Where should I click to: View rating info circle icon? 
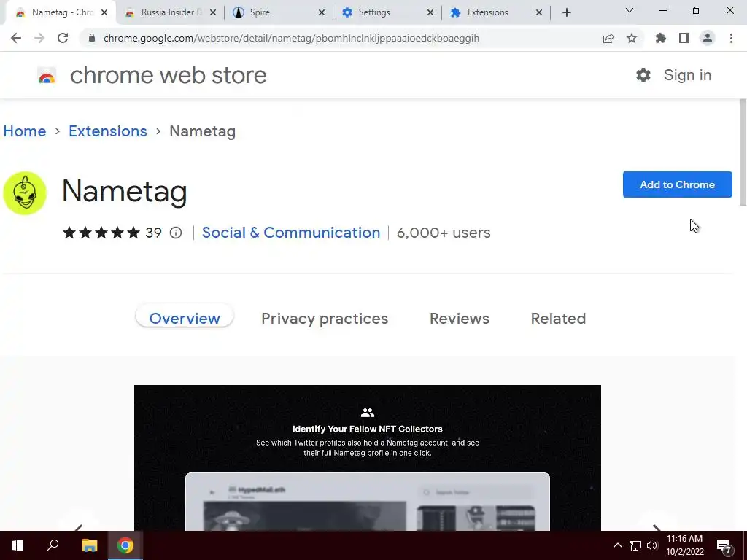pos(176,233)
